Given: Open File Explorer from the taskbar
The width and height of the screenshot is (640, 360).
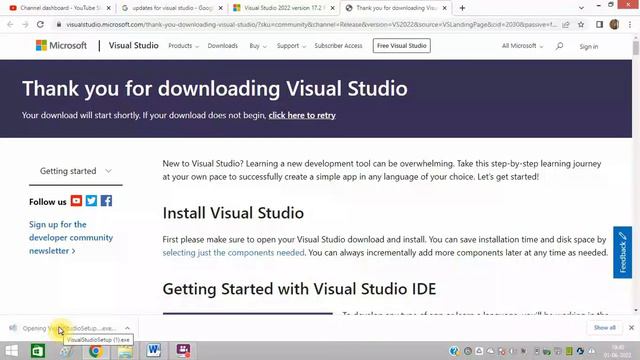Looking at the screenshot, I should pyautogui.click(x=125, y=351).
